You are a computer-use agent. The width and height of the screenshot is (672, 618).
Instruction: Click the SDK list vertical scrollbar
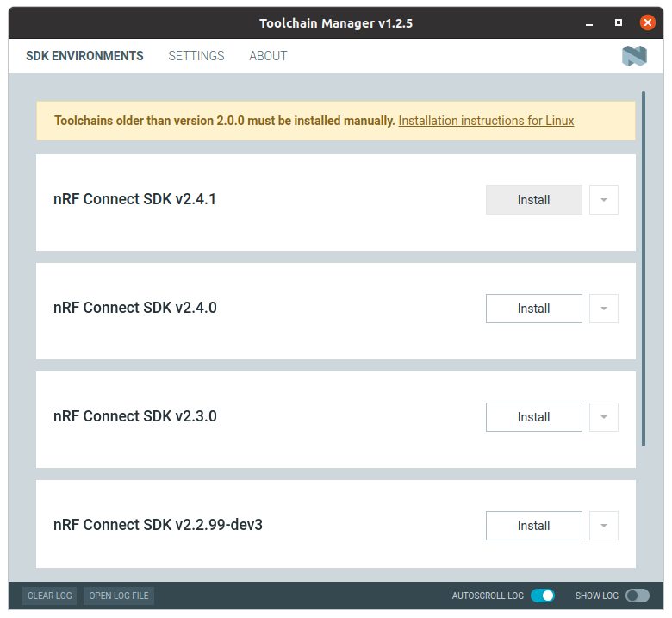(644, 269)
